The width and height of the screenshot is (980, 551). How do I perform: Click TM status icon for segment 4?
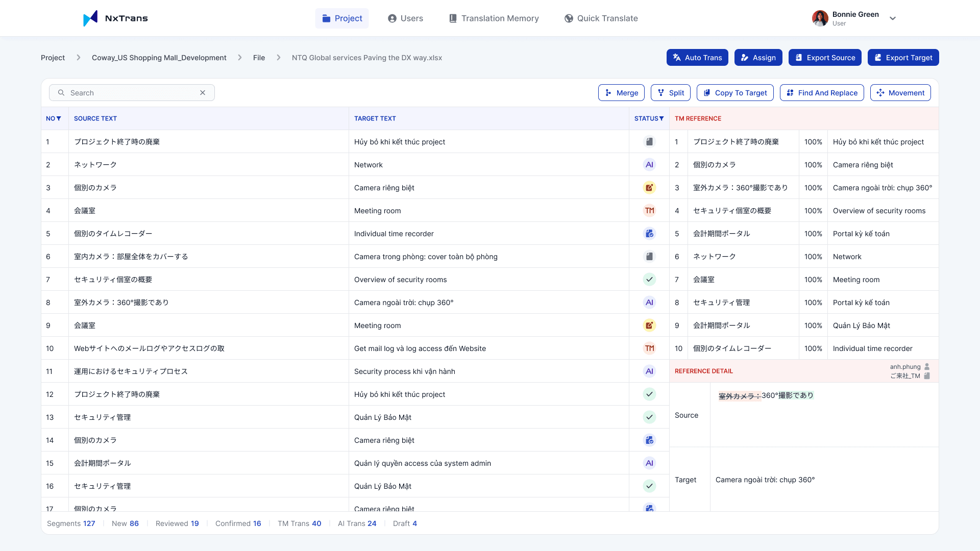(x=649, y=211)
